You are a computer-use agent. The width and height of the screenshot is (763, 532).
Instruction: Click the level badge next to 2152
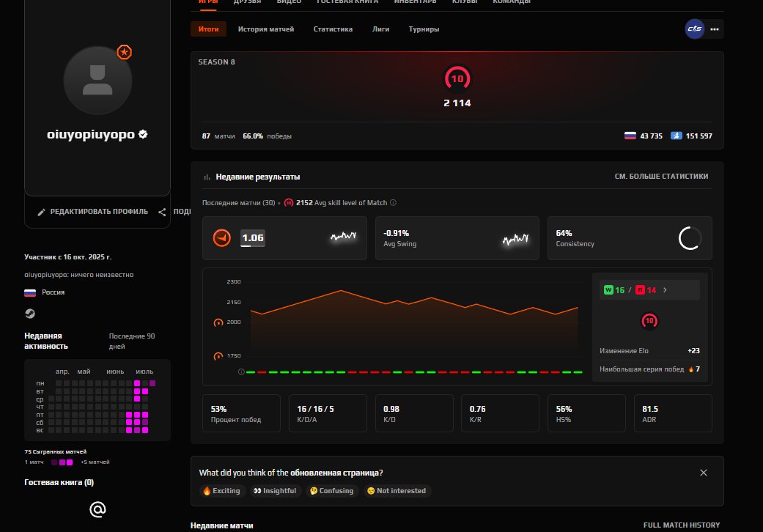pyautogui.click(x=289, y=203)
